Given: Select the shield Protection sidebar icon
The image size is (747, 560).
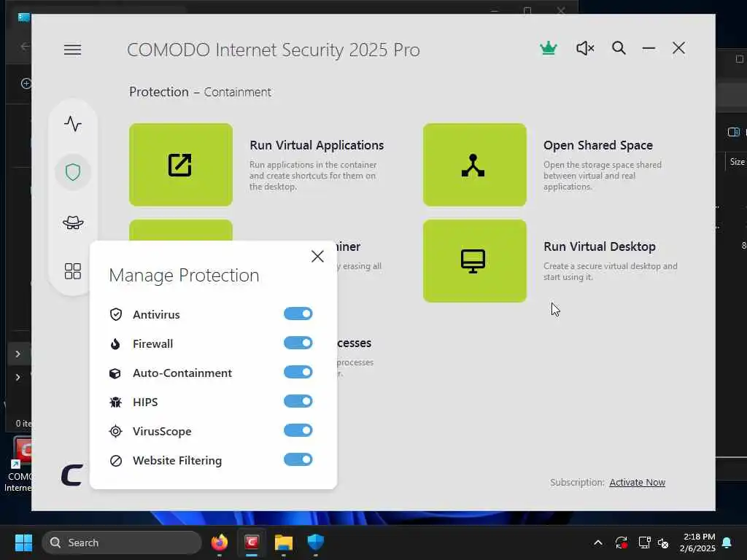Looking at the screenshot, I should click(x=73, y=172).
